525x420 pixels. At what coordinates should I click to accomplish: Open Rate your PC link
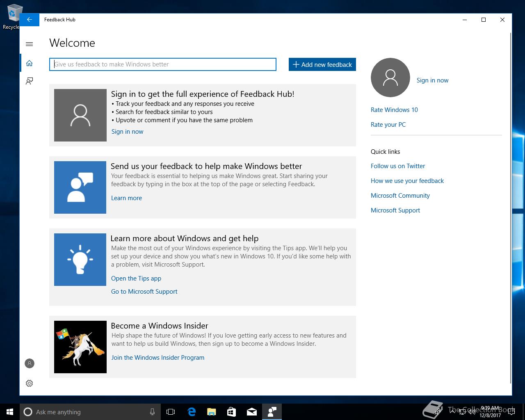[388, 125]
